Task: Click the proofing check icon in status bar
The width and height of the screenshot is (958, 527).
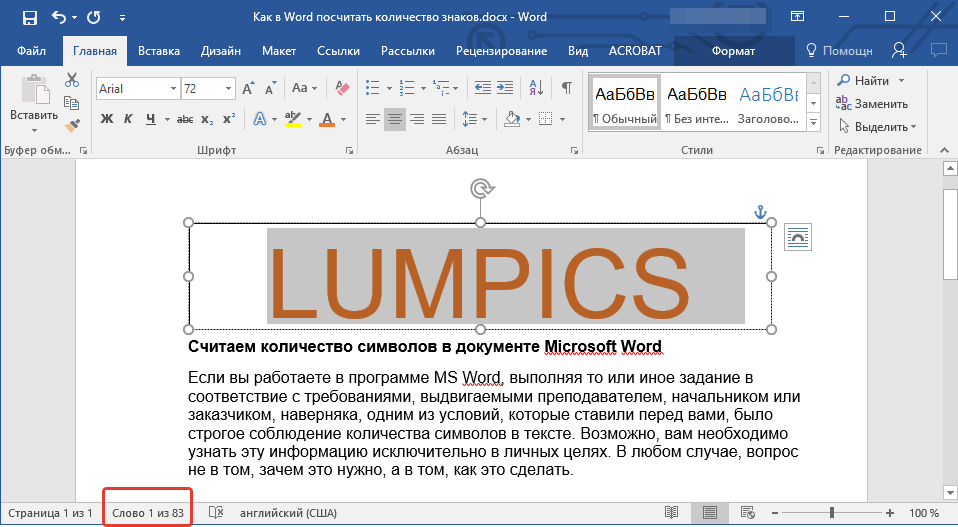Action: (x=215, y=513)
